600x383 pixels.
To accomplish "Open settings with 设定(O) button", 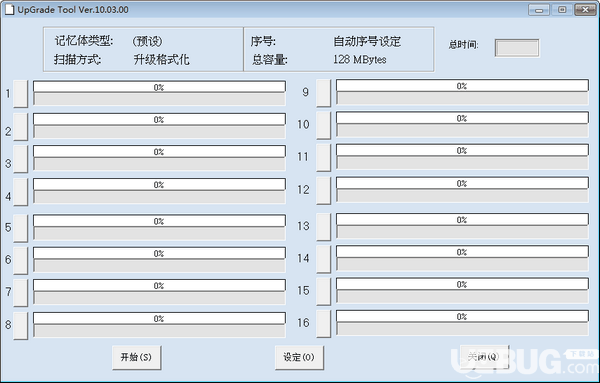I will [299, 357].
